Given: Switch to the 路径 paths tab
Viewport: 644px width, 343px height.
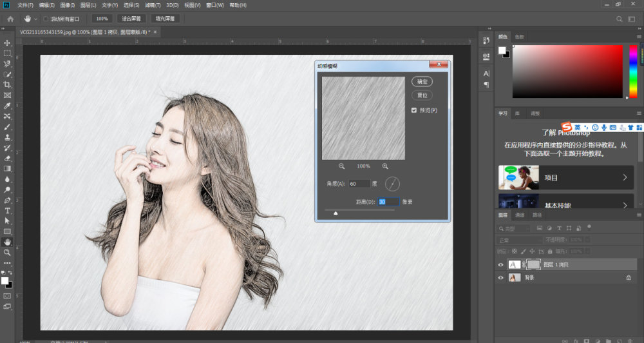Looking at the screenshot, I should pyautogui.click(x=537, y=215).
